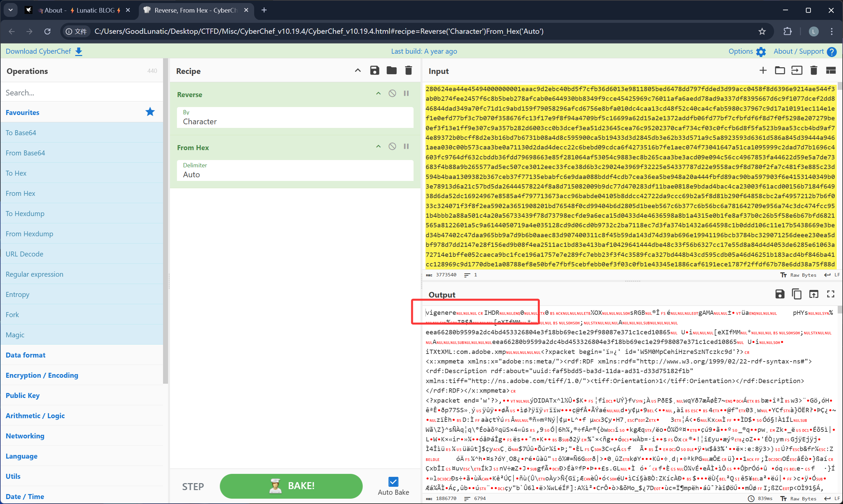Expand the Encryption / Encoding category
This screenshot has width=843, height=504.
coord(82,375)
